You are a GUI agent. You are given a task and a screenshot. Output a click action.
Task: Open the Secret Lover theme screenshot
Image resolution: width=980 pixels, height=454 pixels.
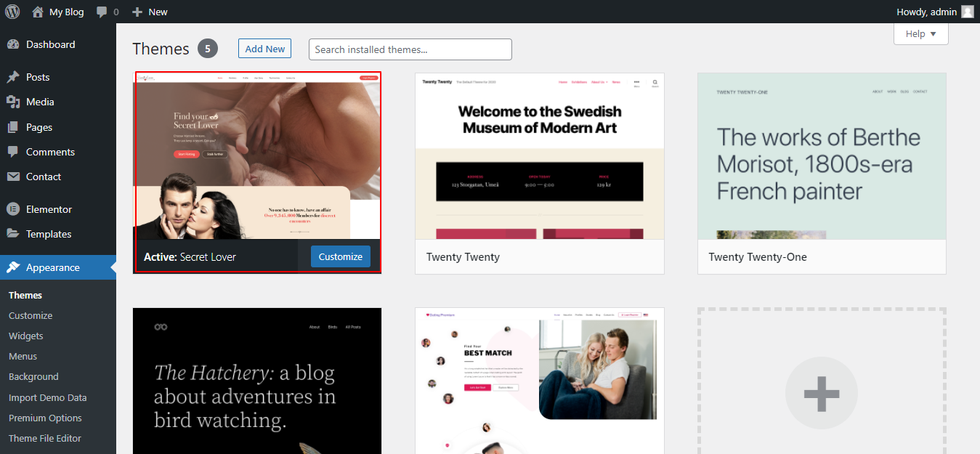point(257,155)
